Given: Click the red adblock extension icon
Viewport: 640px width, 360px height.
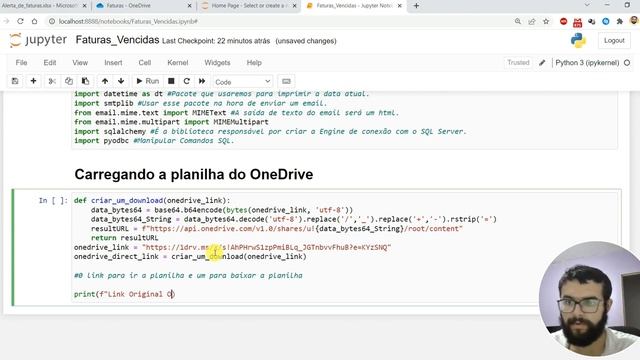Looking at the screenshot, I should (564, 21).
